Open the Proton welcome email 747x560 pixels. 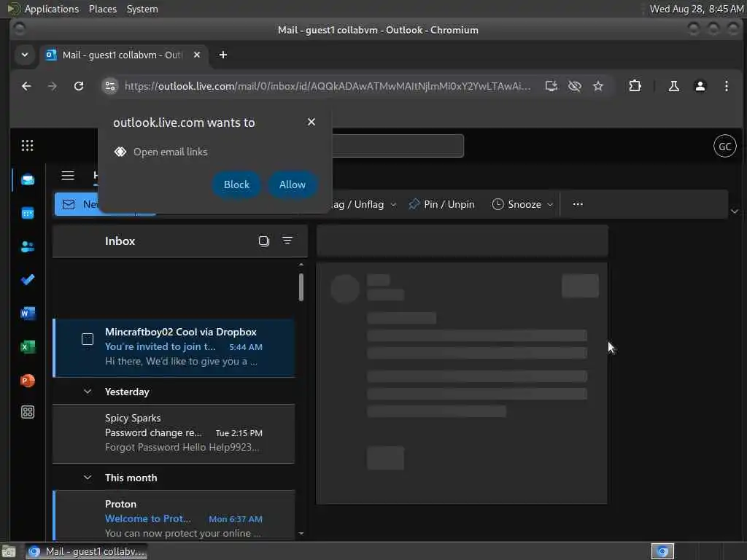[x=174, y=516]
